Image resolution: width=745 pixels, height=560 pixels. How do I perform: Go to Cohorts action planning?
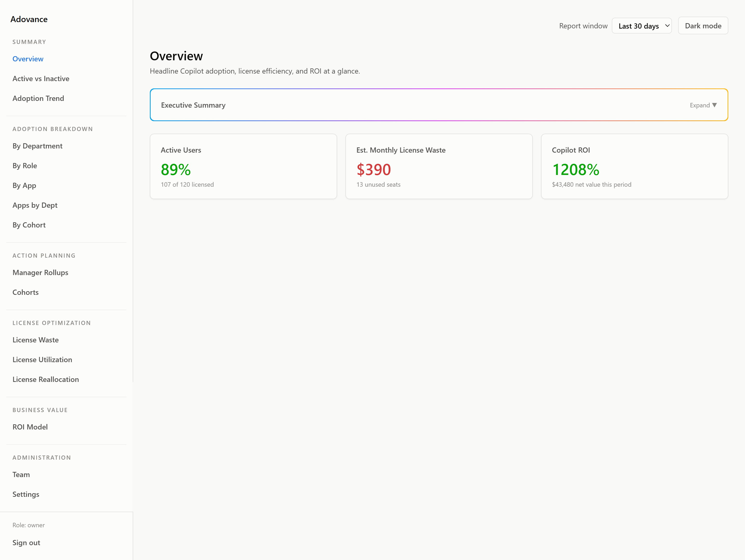(25, 292)
